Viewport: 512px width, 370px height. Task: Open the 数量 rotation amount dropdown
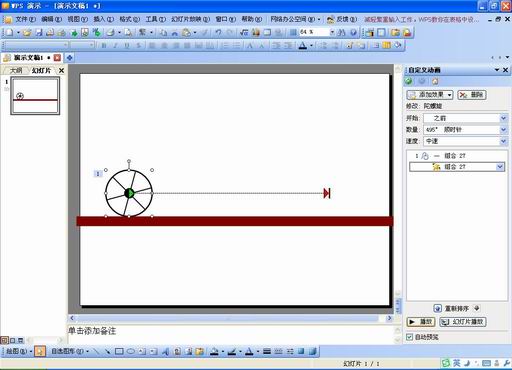[x=503, y=130]
